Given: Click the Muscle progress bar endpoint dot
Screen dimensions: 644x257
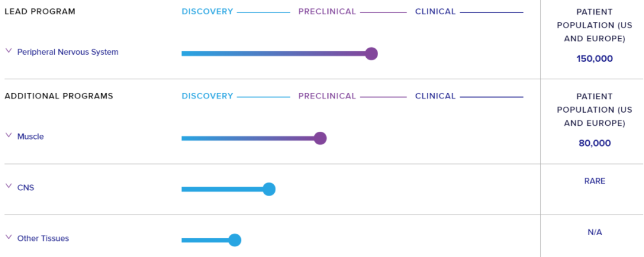Looking at the screenshot, I should tap(320, 138).
